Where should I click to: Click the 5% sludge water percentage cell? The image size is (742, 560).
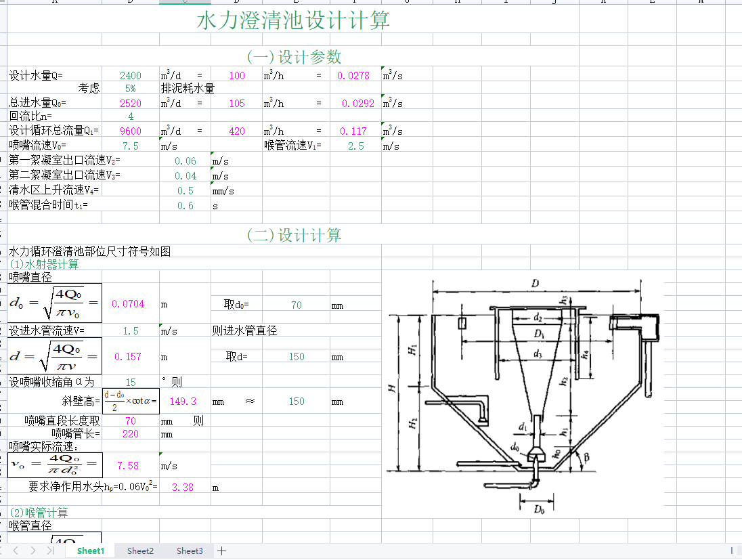(130, 89)
